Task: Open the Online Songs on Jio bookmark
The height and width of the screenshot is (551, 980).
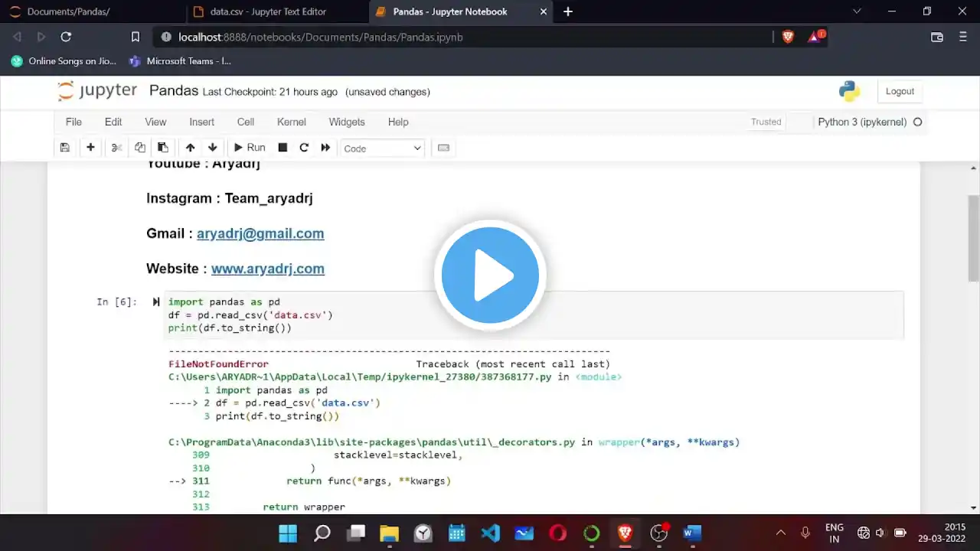Action: (64, 61)
